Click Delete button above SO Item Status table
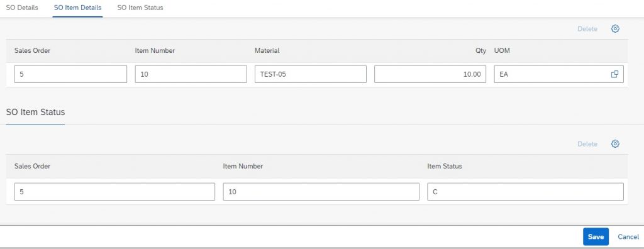Screen dimensions: 644x249 point(587,144)
